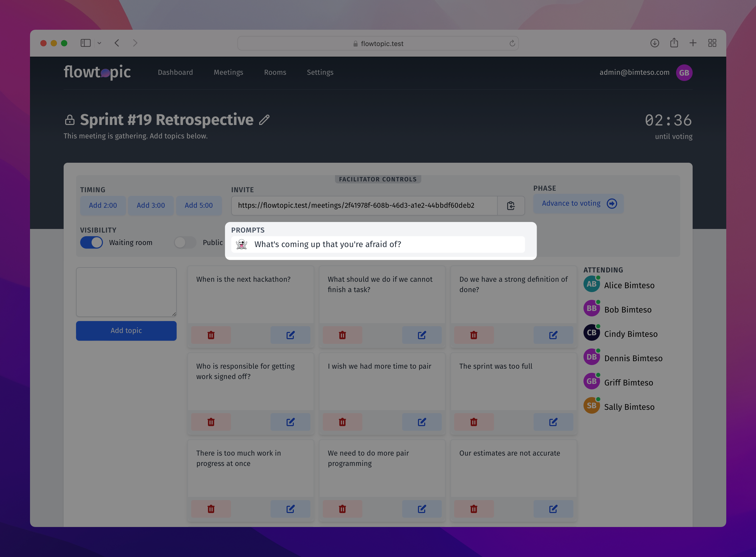This screenshot has width=756, height=557.
Task: Open the Meetings navigation menu item
Action: 228,72
